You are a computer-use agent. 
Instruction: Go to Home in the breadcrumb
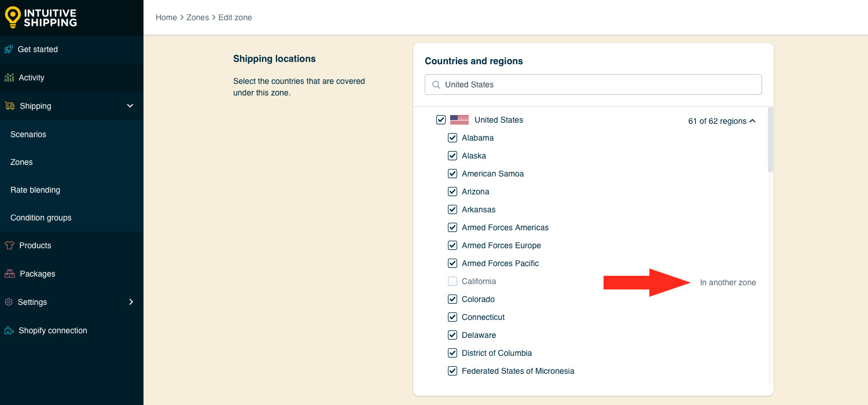(166, 17)
